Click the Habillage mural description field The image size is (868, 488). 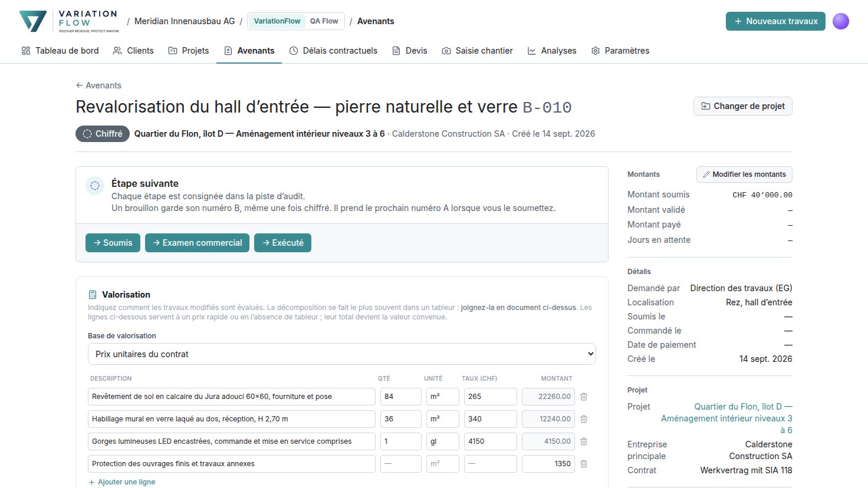pos(232,419)
